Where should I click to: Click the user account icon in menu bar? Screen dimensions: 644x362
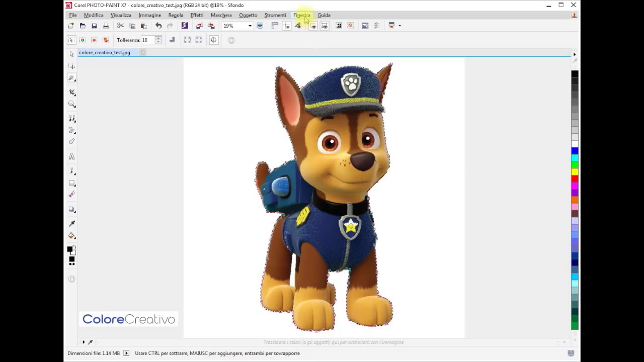click(x=574, y=15)
